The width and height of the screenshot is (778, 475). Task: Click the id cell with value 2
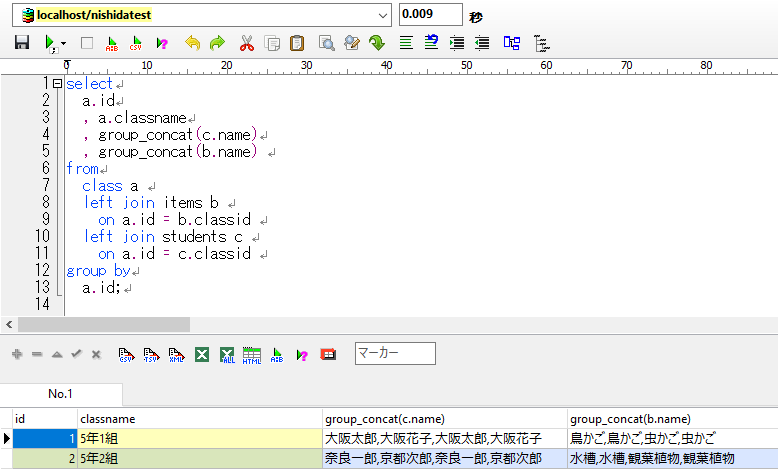pyautogui.click(x=45, y=459)
